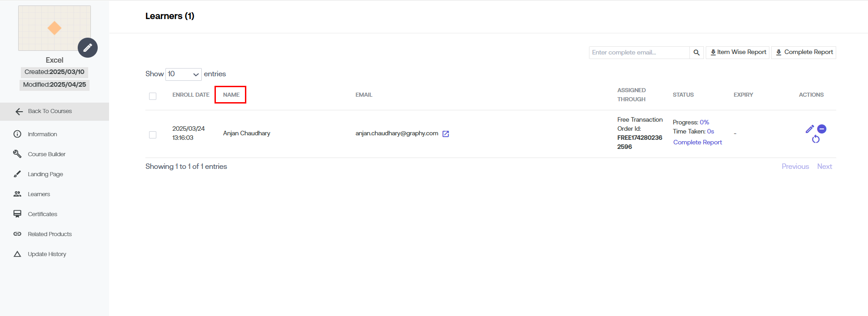Check the box for Anjan Chaudhary row
Viewport: 868px width, 316px height.
(x=153, y=135)
